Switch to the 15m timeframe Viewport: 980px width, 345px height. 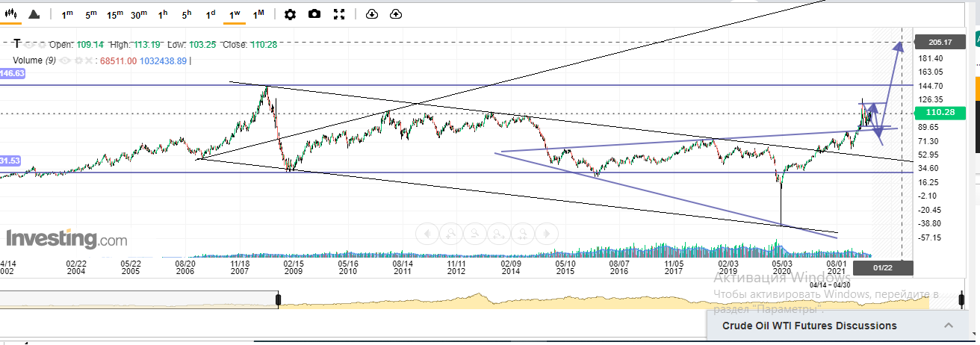(114, 14)
